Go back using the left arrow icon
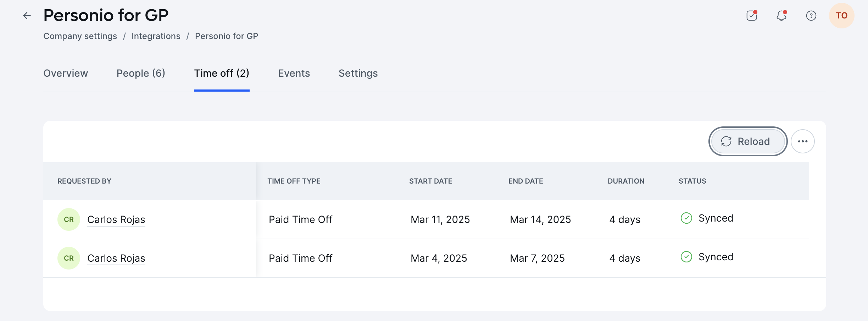Screen dimensions: 868x321 click(27, 16)
